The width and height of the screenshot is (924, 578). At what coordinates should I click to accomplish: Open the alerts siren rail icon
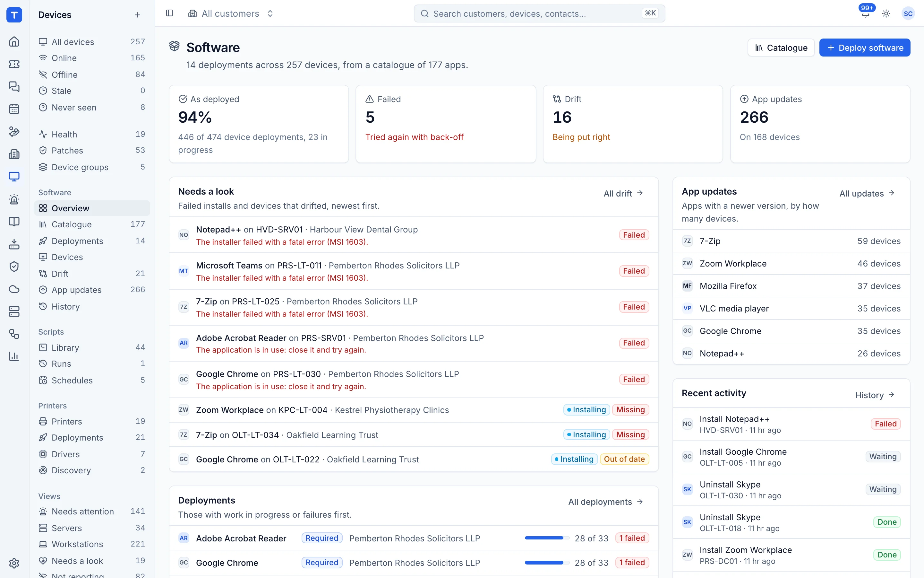click(x=14, y=199)
